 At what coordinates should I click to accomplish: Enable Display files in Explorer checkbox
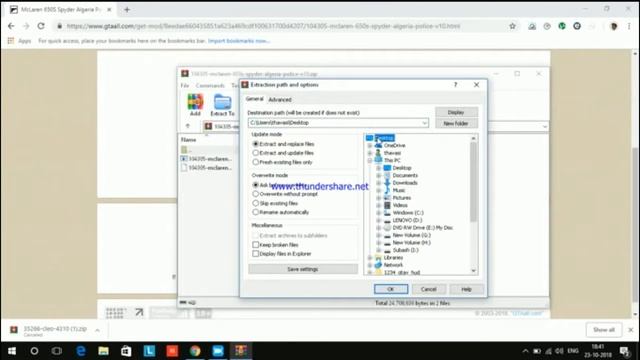256,254
